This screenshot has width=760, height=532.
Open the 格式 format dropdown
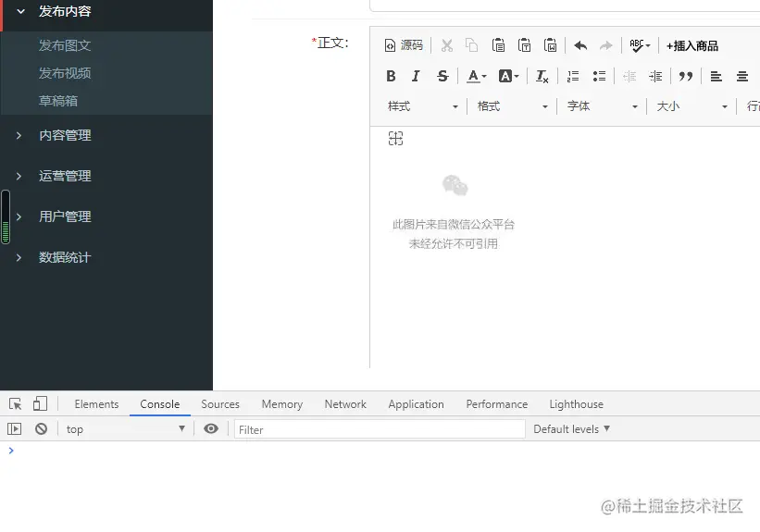512,106
